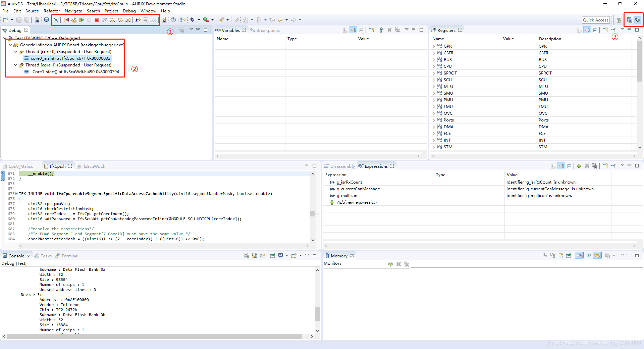Click the Save icon in main toolbar
The image size is (644, 349).
click(19, 20)
